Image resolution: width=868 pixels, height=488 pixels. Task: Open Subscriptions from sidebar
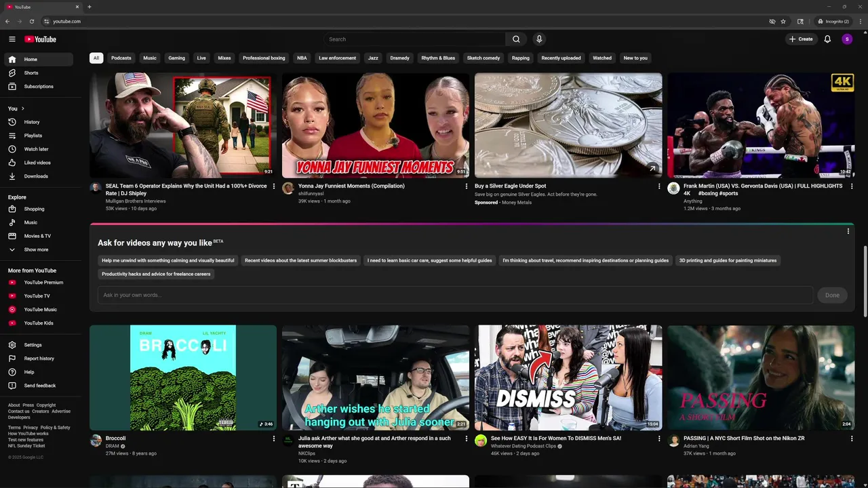(39, 86)
